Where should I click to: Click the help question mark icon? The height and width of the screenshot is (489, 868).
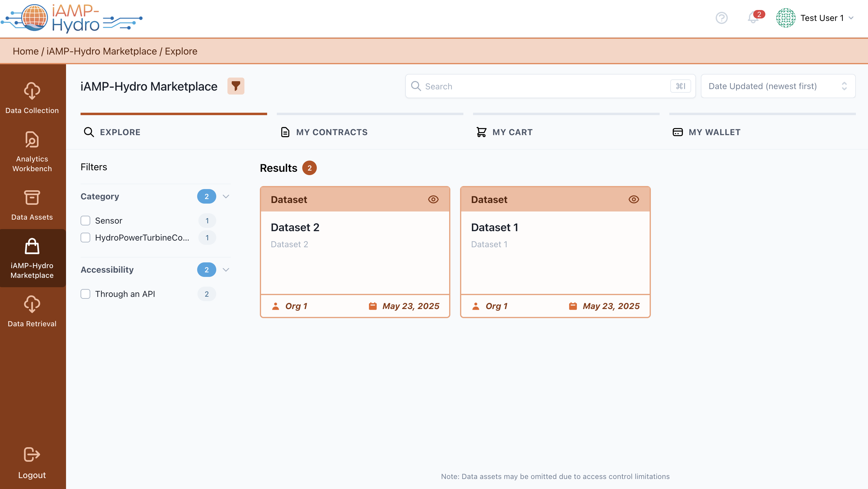click(721, 18)
